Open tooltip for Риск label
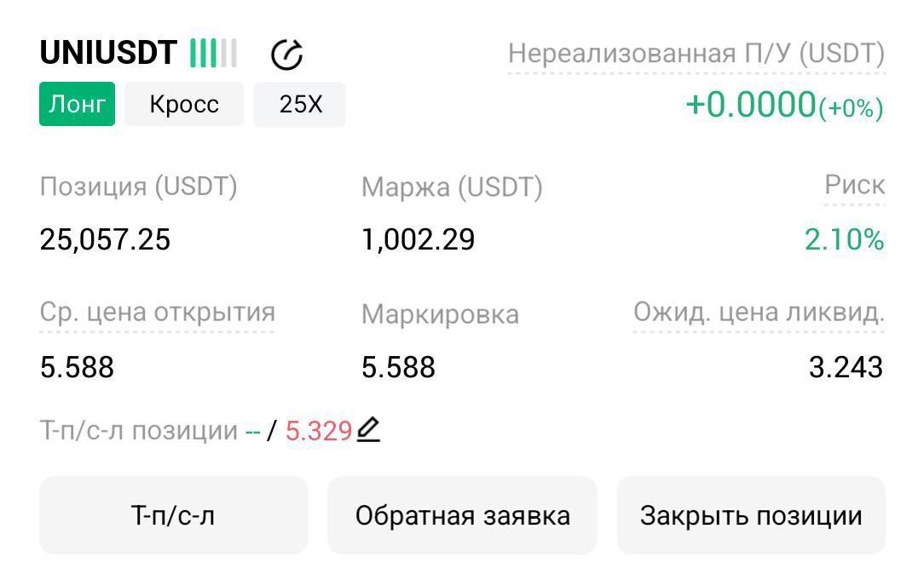The height and width of the screenshot is (586, 924). pyautogui.click(x=855, y=184)
